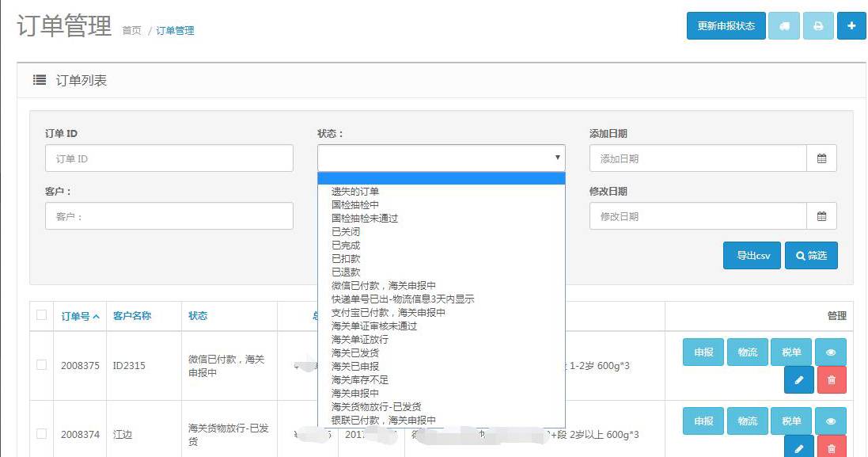Choose the standalone 海关申报中 option

pos(354,394)
